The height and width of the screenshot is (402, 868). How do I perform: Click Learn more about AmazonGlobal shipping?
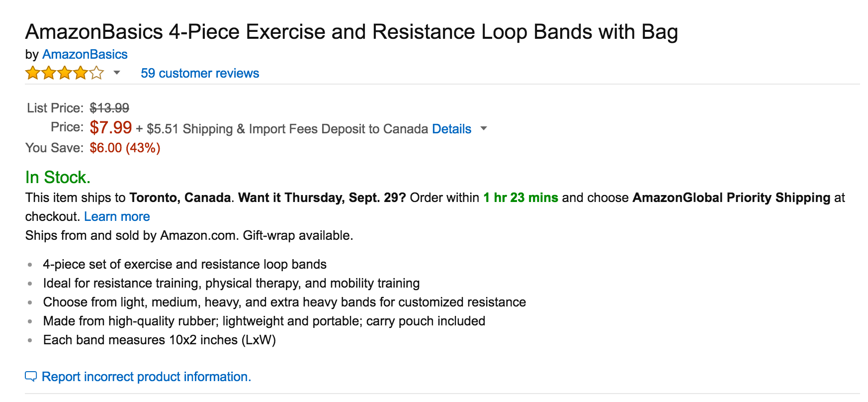(x=117, y=216)
